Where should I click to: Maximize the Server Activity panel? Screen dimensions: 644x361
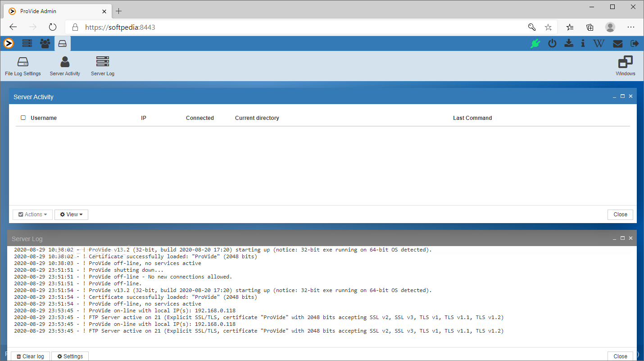(x=623, y=96)
